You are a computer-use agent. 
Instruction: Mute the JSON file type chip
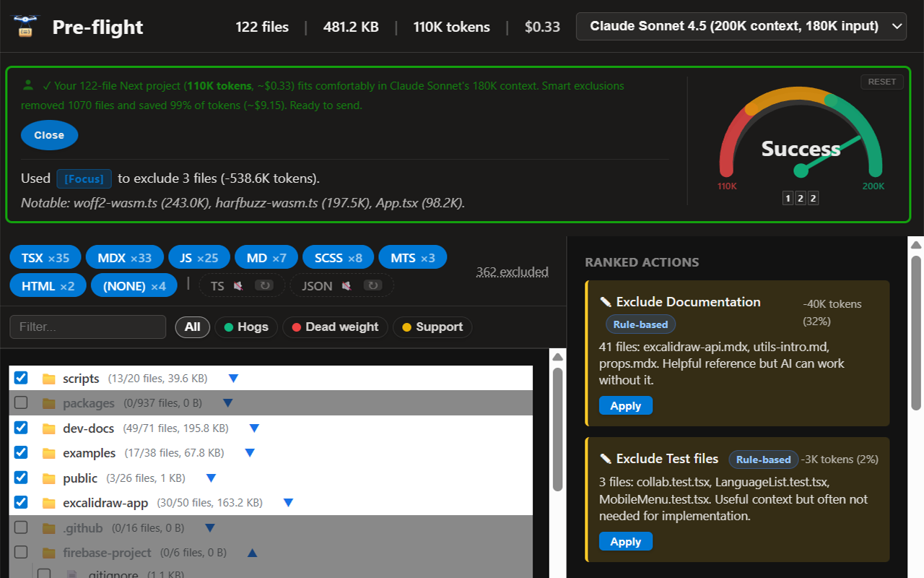point(346,286)
